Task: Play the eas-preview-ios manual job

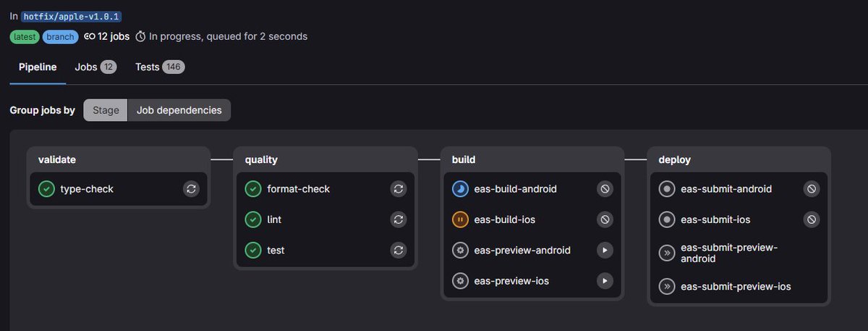Action: point(605,280)
